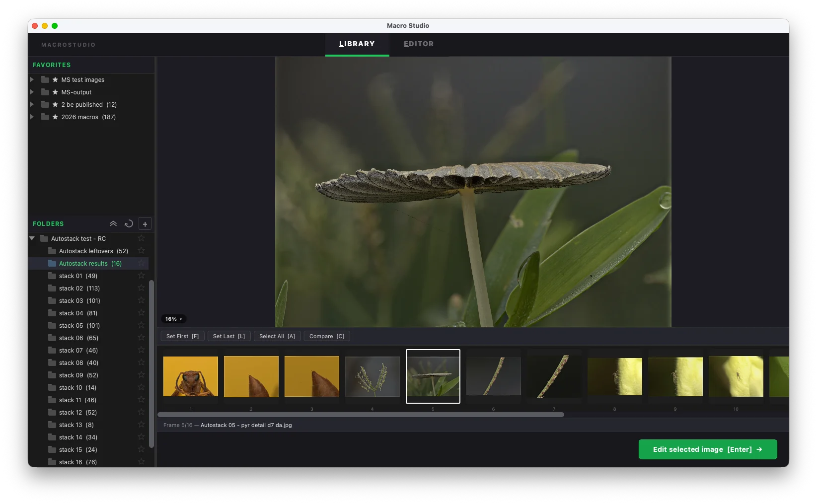Click the folder icon of 2026 macros

click(x=45, y=117)
